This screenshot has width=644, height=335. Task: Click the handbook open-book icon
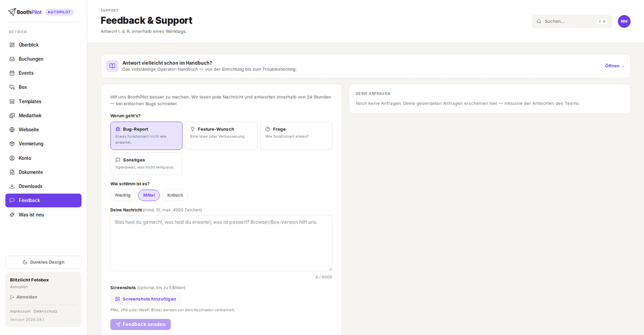(x=112, y=66)
